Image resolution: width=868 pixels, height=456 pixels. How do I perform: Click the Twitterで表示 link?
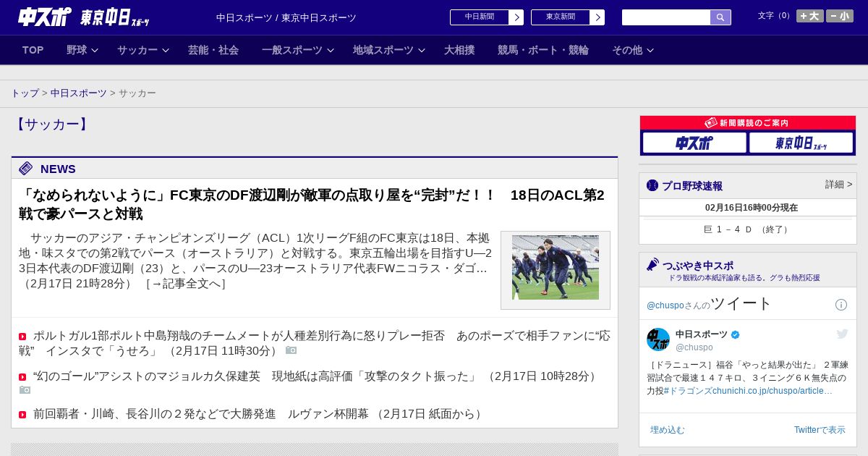point(820,430)
